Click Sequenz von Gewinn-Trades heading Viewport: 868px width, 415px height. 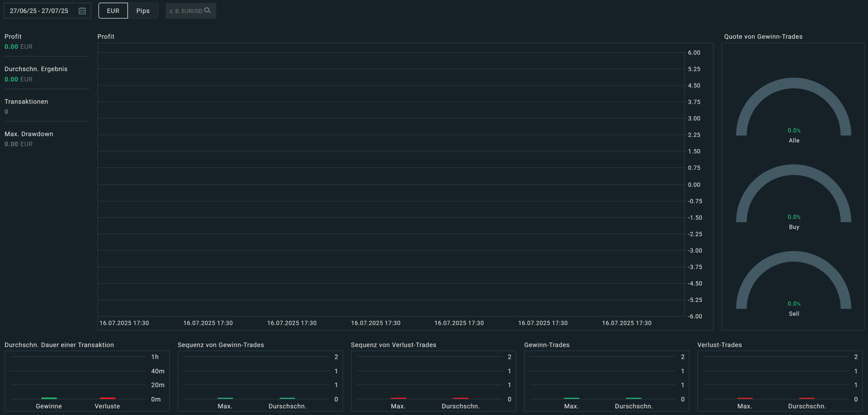[x=221, y=345]
